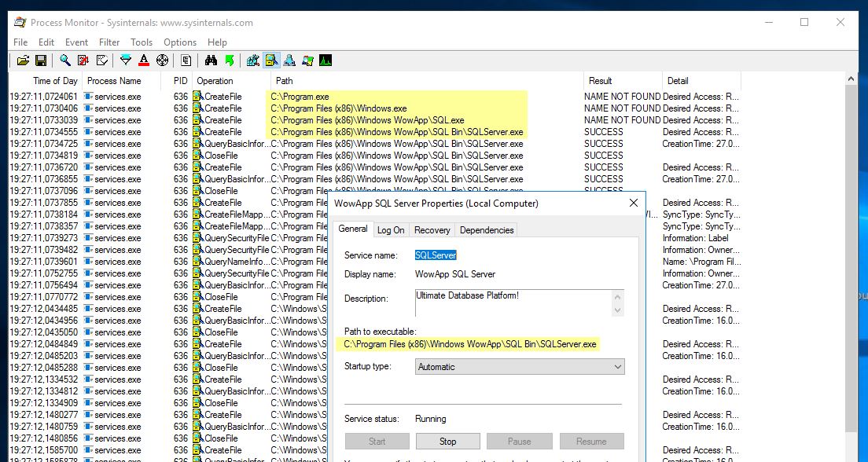Toggle Show File System Activity

coord(270,60)
